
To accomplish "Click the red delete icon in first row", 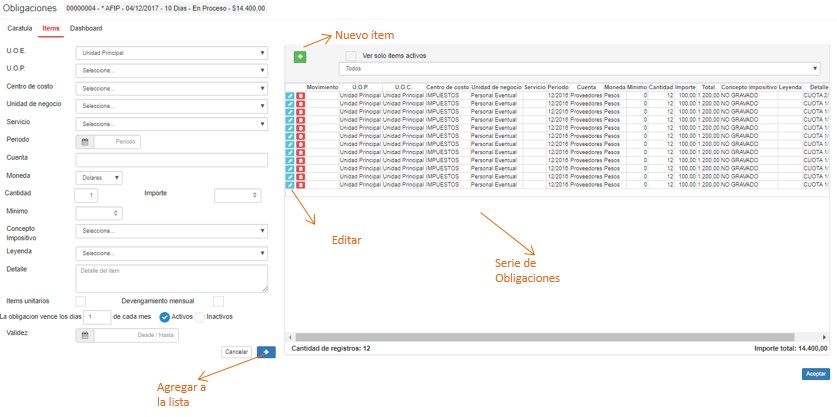I will 301,96.
